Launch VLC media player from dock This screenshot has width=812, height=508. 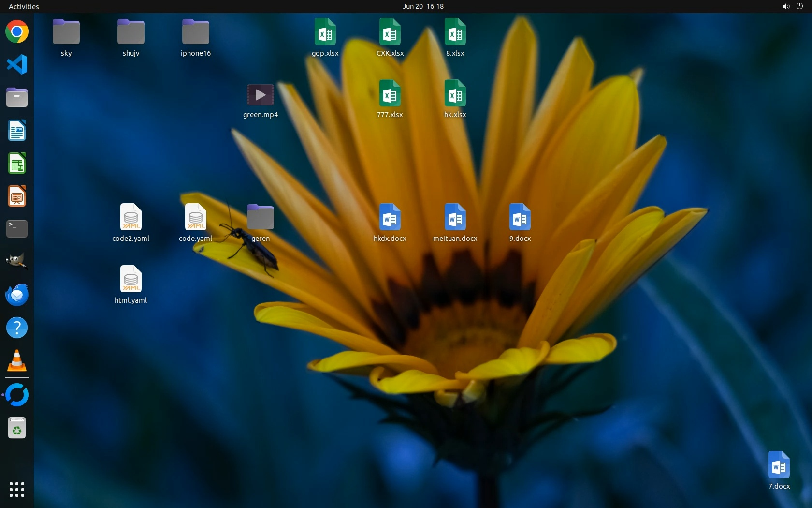coord(17,361)
